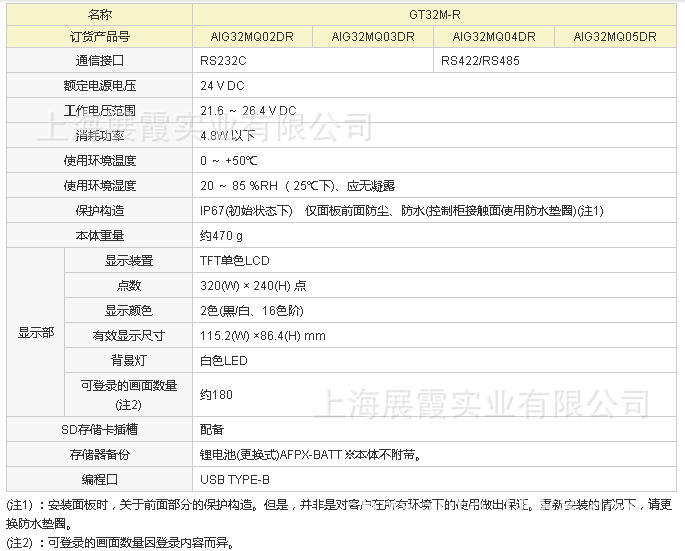This screenshot has height=551, width=685.
Task: Click the 115.2(W) ×86.4(H) mm value
Action: 263,336
